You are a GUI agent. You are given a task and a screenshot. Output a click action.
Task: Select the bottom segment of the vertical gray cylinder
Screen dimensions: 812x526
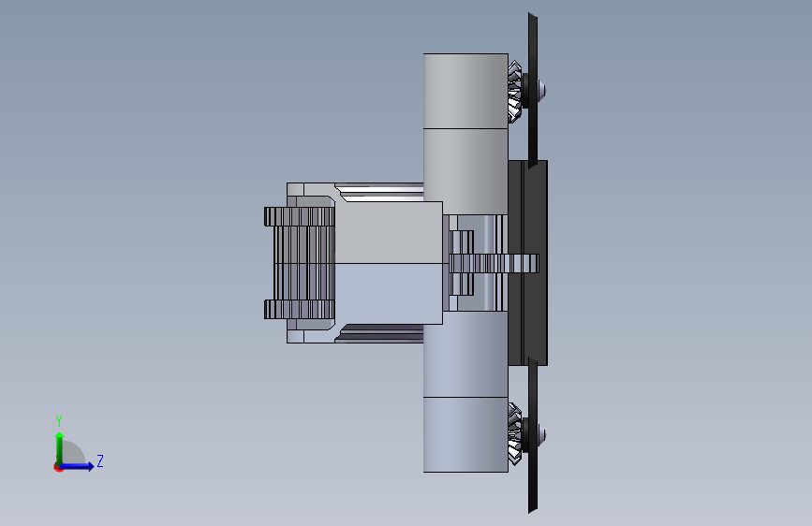click(465, 434)
